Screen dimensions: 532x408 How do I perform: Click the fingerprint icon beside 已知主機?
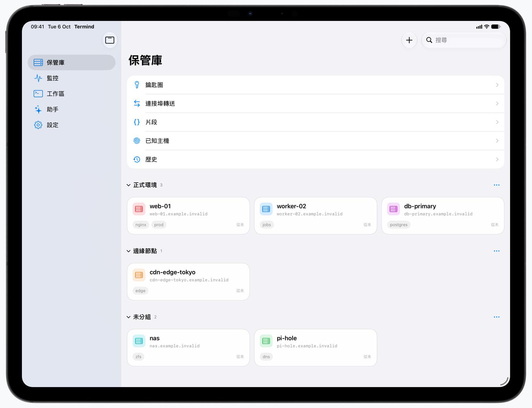137,141
